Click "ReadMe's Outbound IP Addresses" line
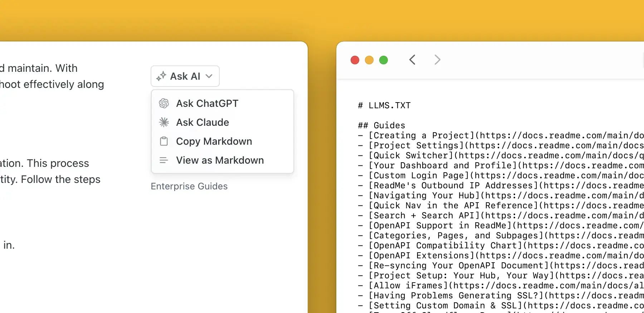Image resolution: width=644 pixels, height=313 pixels. click(x=501, y=185)
